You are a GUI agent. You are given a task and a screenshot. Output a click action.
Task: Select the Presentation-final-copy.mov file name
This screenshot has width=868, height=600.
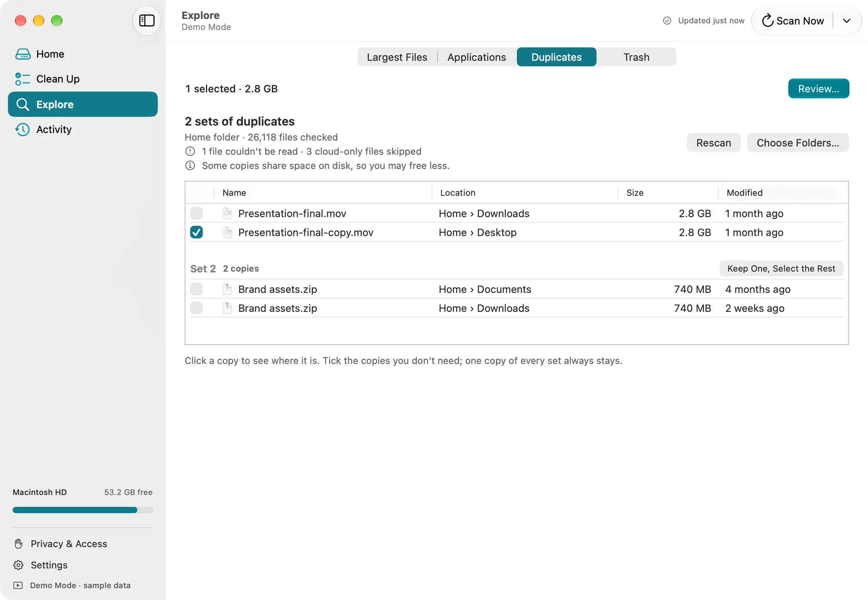pos(306,232)
